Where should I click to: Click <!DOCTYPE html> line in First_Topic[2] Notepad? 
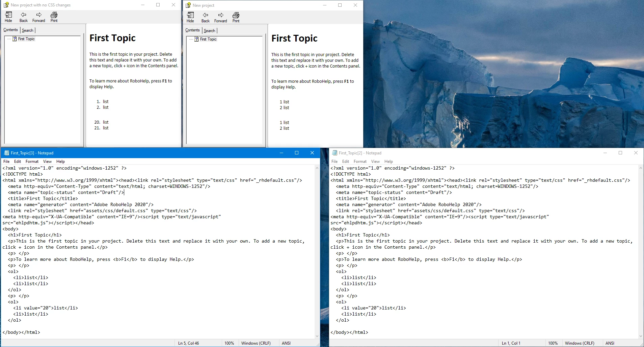(x=351, y=174)
